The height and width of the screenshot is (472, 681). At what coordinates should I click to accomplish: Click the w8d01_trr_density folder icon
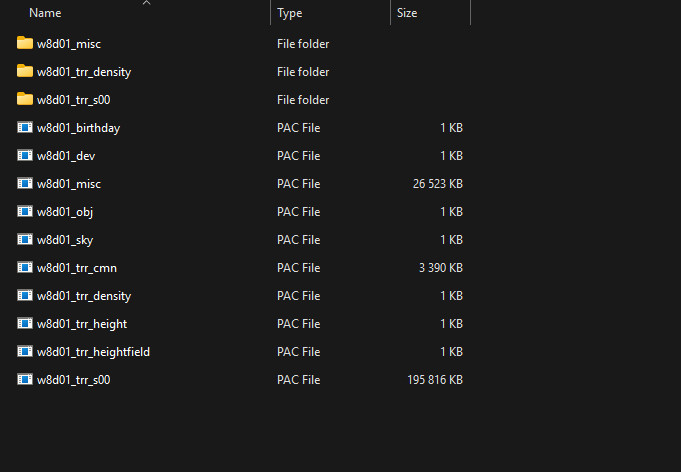point(25,71)
